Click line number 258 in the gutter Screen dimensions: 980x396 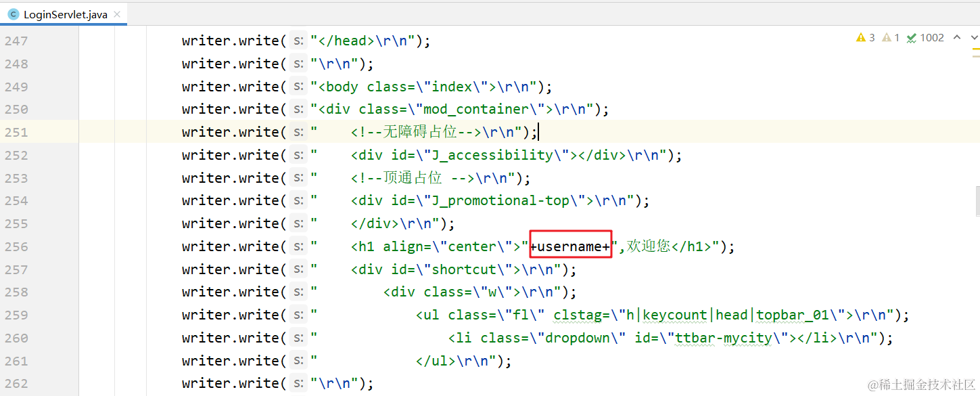[x=16, y=292]
